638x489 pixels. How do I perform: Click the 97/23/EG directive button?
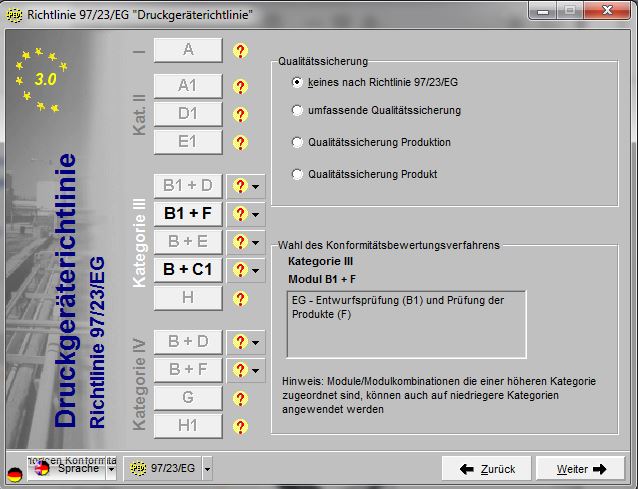tap(163, 469)
